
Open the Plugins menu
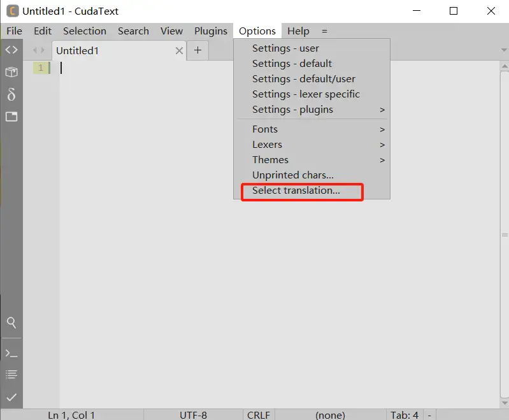211,31
